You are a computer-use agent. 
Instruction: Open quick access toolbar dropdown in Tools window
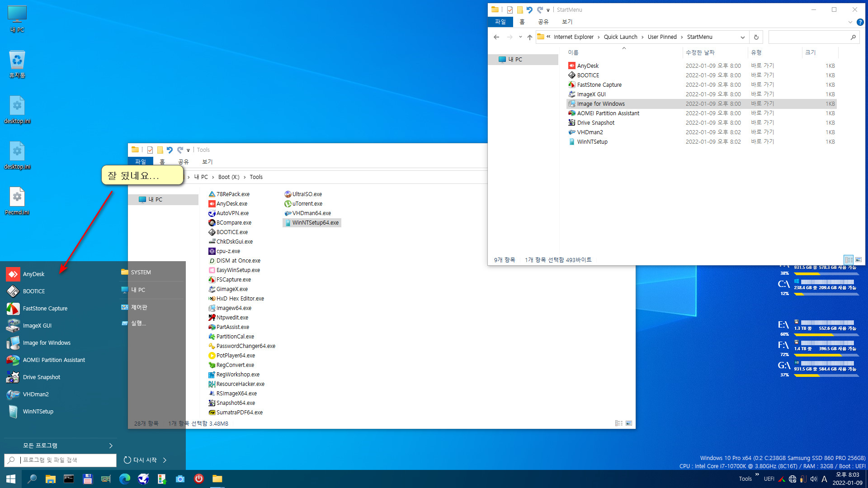[x=189, y=150]
